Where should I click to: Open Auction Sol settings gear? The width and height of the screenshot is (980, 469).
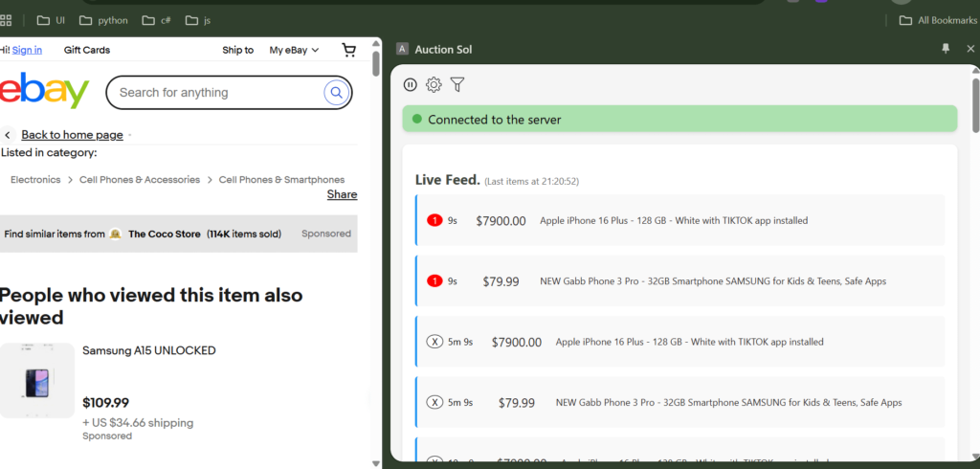[434, 84]
